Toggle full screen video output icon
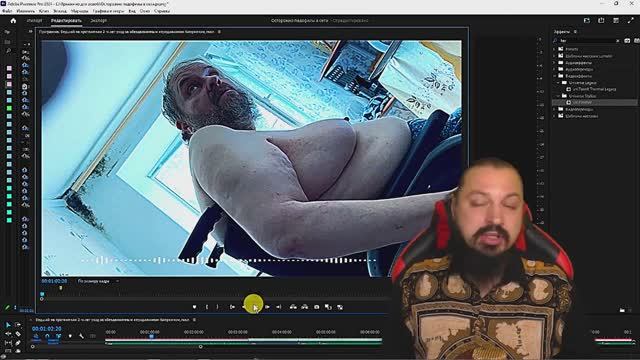 pyautogui.click(x=631, y=20)
